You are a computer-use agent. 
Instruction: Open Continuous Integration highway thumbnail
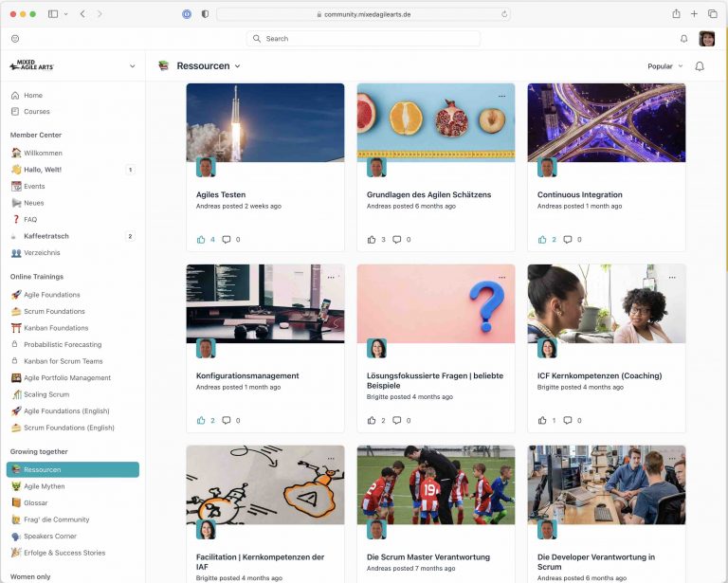pos(607,122)
